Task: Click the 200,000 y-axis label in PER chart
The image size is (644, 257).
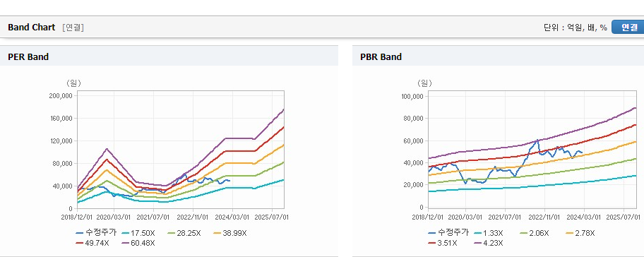Action: (61, 95)
